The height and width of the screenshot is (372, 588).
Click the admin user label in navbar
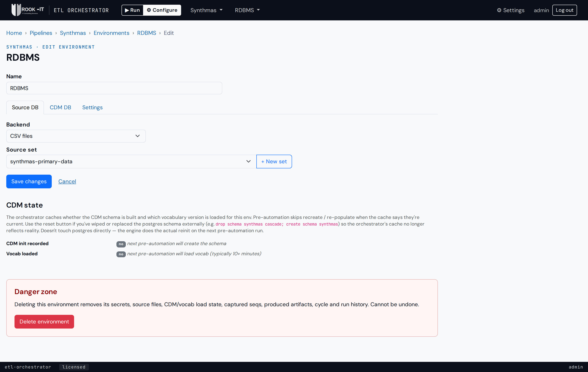coord(541,10)
